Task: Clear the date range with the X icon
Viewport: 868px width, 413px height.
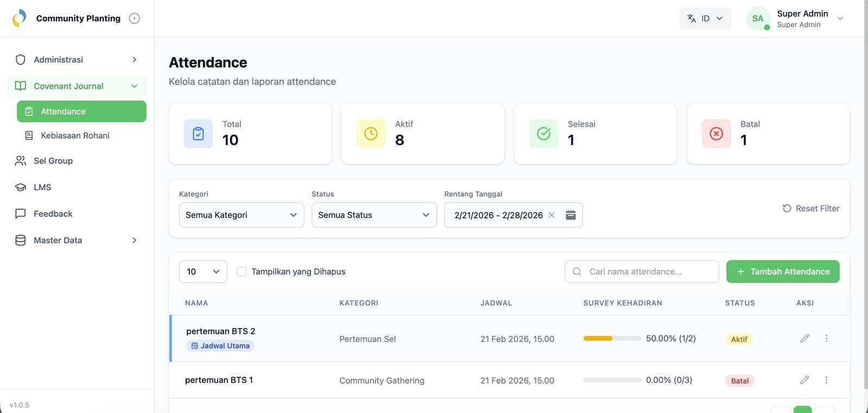Action: 552,215
